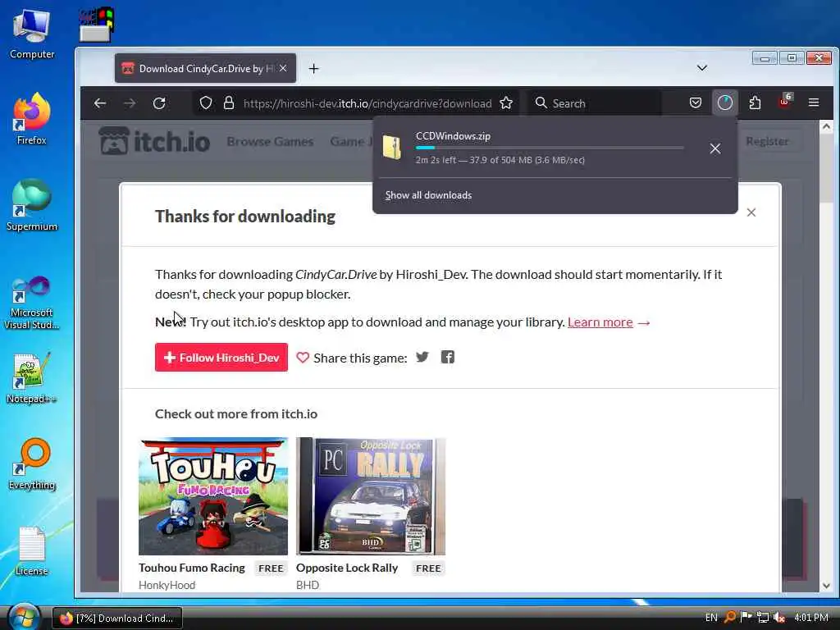
Task: Select the Notepad++ desktop shortcut
Action: tap(32, 378)
